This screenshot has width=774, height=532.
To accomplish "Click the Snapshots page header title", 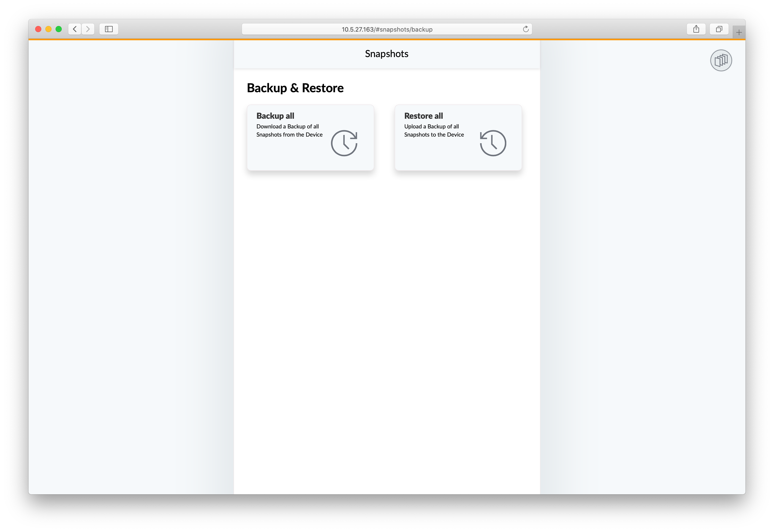I will click(386, 54).
